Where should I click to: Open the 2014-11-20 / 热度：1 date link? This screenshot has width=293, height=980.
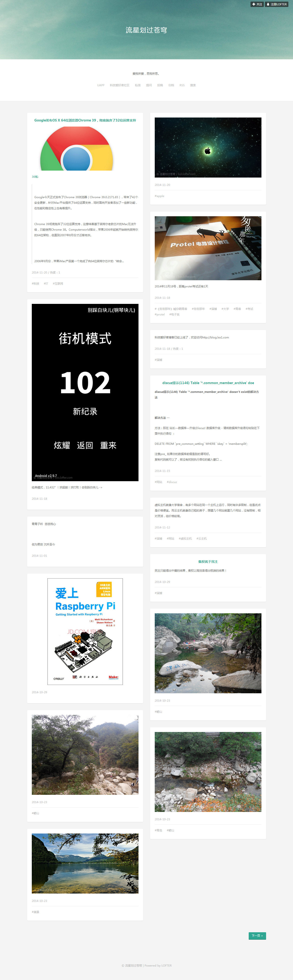46,272
